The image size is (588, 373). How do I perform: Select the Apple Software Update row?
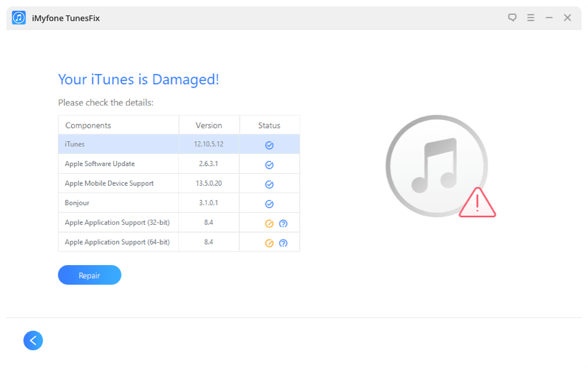(179, 164)
